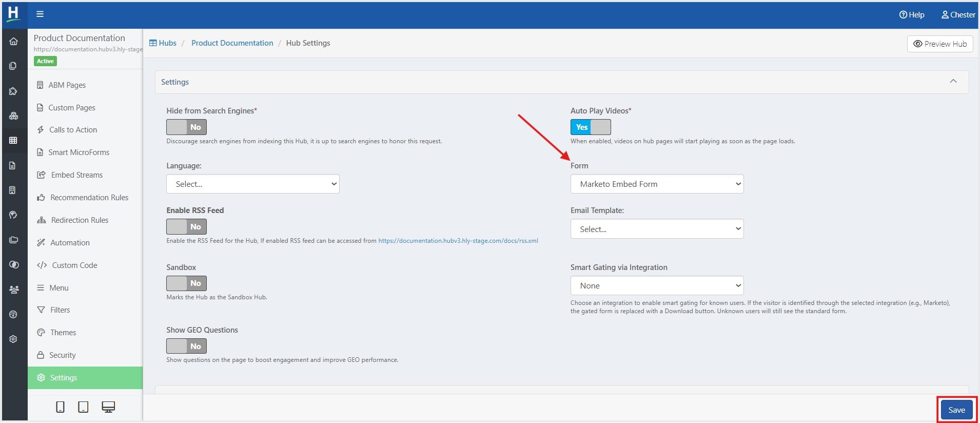
Task: Click the Preview Hub button
Action: pyautogui.click(x=940, y=44)
